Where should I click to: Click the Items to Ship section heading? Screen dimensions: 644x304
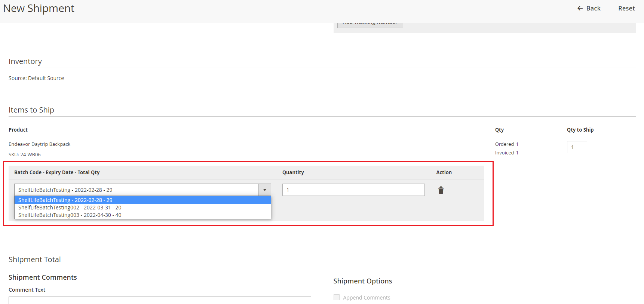tap(31, 110)
